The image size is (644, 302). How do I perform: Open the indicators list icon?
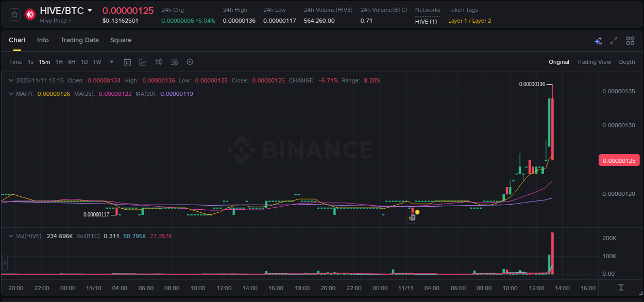(x=174, y=62)
